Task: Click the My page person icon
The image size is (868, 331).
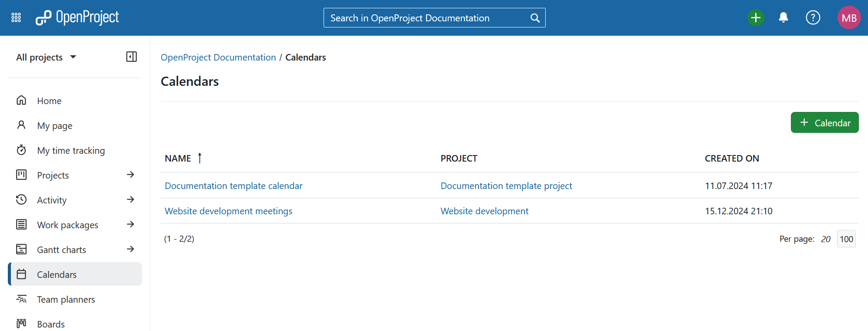Action: pos(21,125)
